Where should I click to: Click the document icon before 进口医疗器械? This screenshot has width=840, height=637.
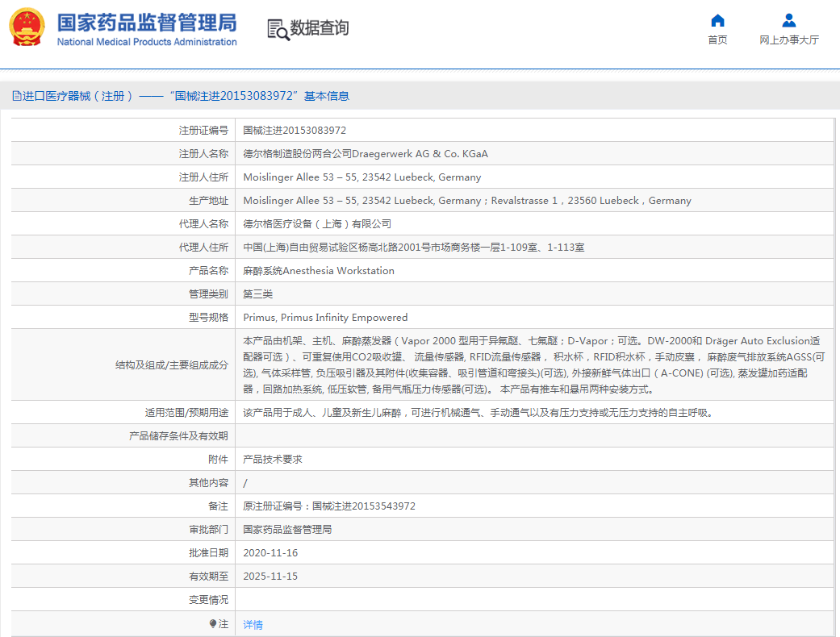(x=16, y=96)
